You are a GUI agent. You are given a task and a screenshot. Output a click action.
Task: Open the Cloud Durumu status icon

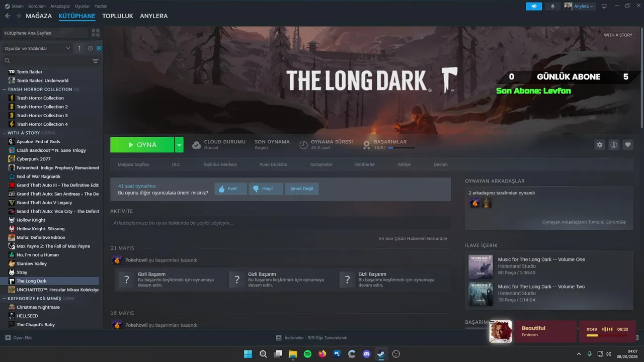[x=197, y=145]
